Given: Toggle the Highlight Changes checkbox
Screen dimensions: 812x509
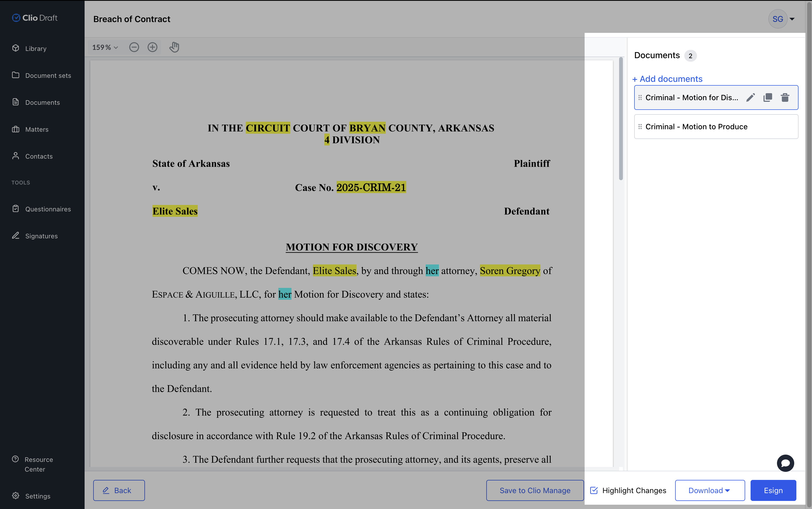Looking at the screenshot, I should [x=594, y=490].
